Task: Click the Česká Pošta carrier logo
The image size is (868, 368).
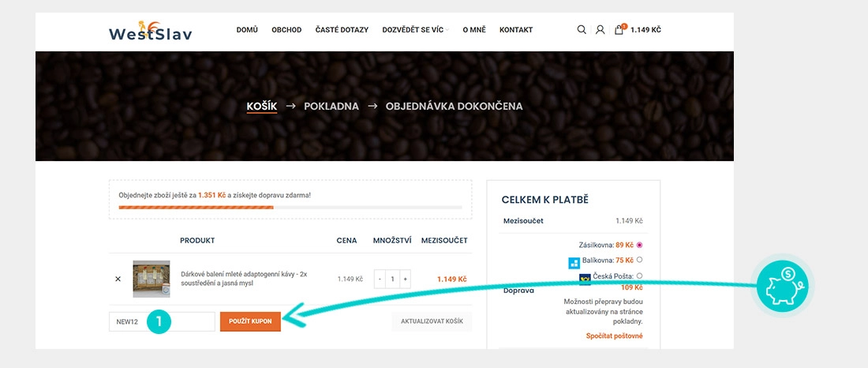Action: pos(586,280)
